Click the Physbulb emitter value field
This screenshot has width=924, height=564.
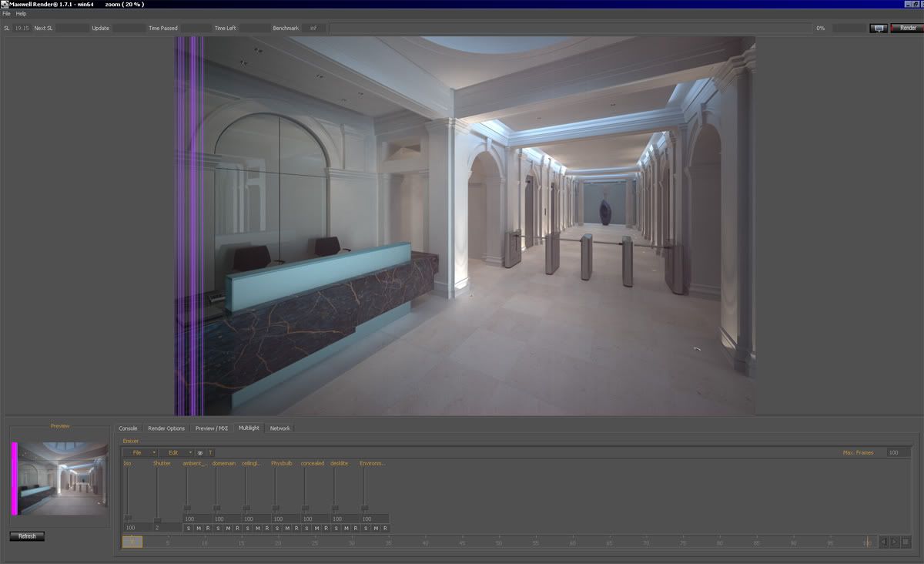point(286,519)
